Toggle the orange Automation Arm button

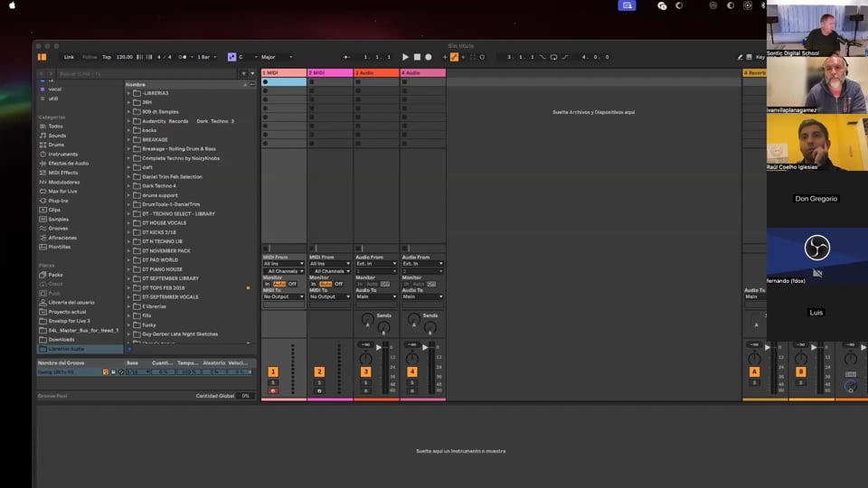pyautogui.click(x=454, y=57)
